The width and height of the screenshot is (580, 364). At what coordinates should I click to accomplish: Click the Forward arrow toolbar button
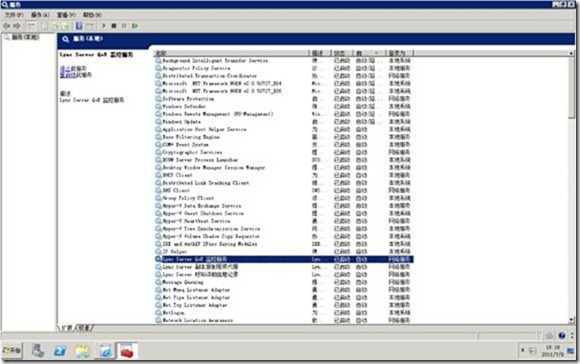tap(17, 26)
